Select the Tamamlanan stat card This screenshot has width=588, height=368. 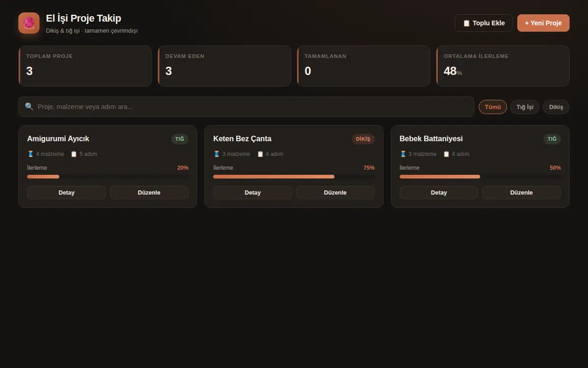[364, 66]
